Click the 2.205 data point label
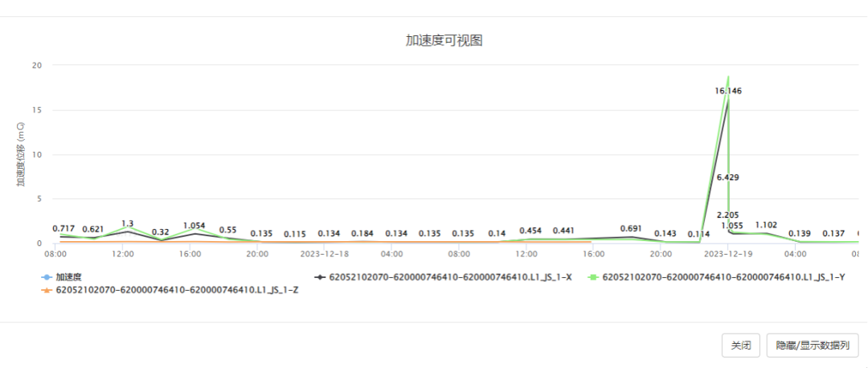This screenshot has height=368, width=868. [727, 215]
